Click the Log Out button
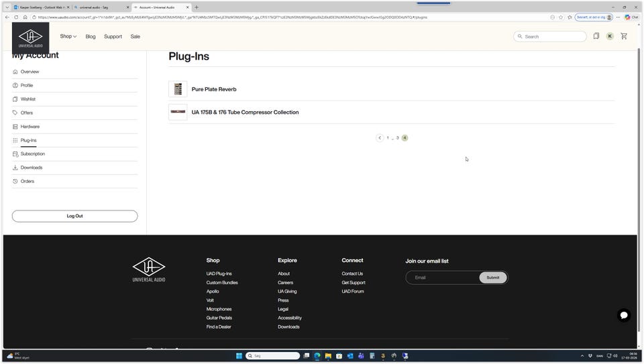 74,216
